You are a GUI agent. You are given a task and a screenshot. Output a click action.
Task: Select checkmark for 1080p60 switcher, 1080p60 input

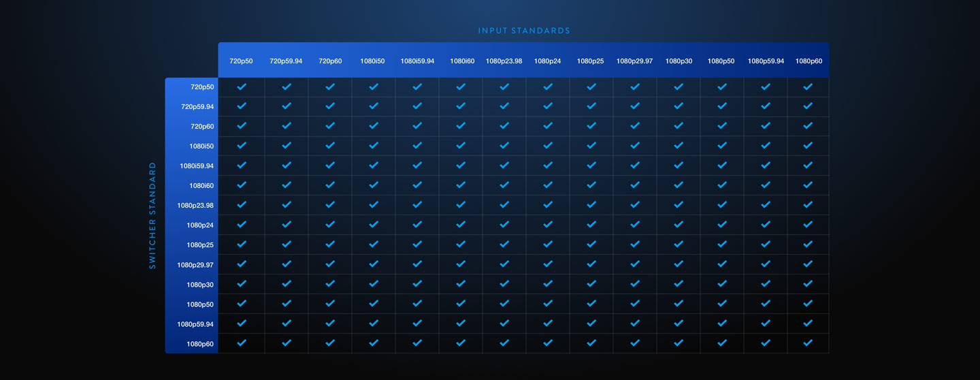(808, 343)
